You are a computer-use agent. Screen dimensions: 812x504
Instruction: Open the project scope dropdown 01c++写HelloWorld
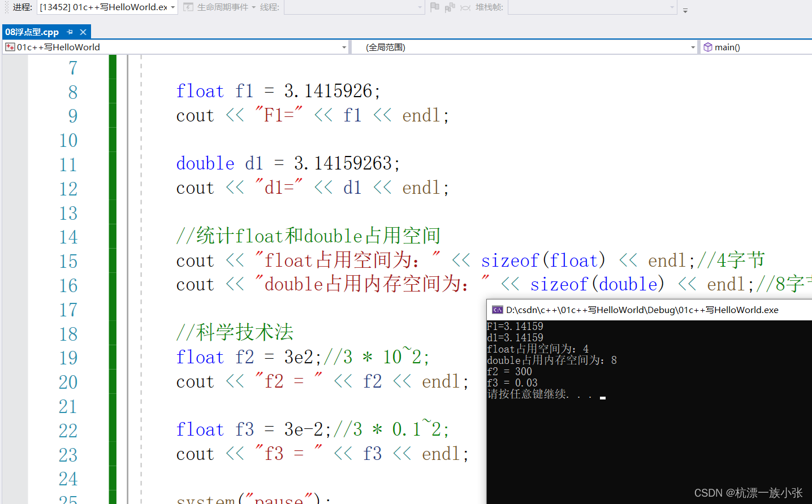pos(176,47)
